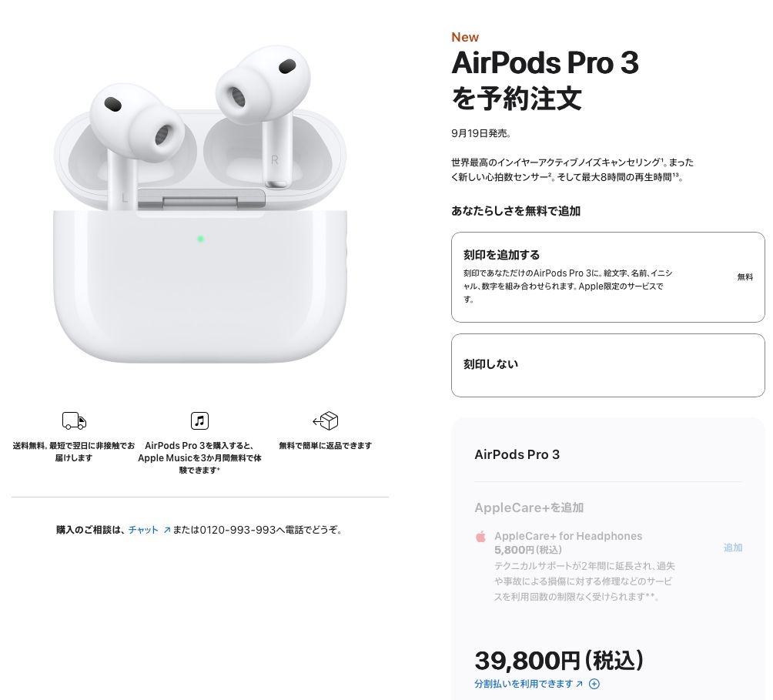Click the AppleCare+ for Headphones title
Viewport: 773px width, 700px height.
click(x=568, y=536)
